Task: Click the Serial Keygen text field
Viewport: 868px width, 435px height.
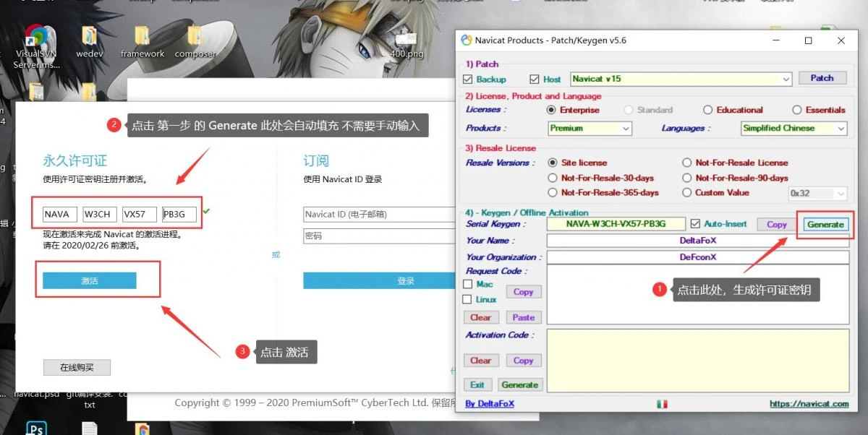Action: (616, 224)
